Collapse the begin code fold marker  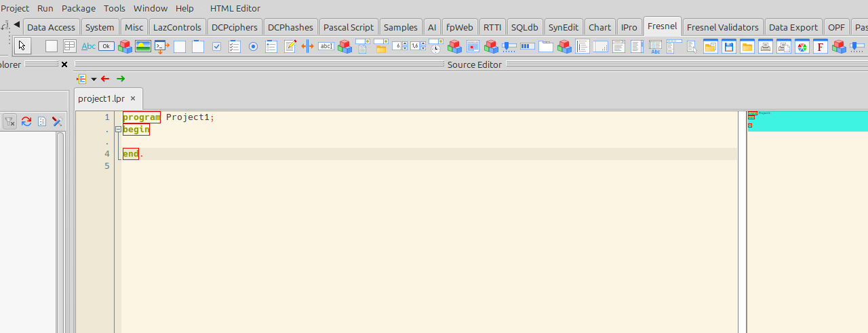pos(118,130)
